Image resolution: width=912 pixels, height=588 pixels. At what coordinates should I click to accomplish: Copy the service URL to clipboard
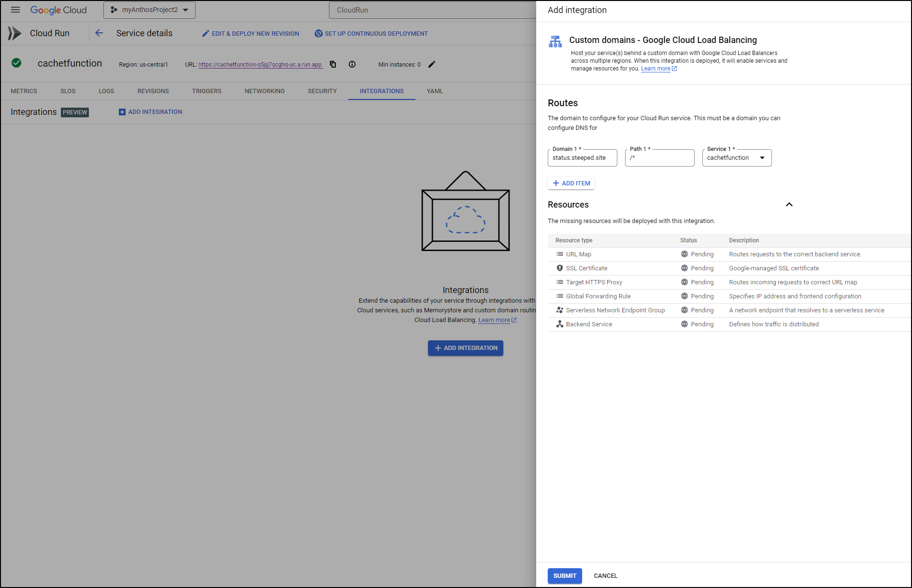coord(333,64)
